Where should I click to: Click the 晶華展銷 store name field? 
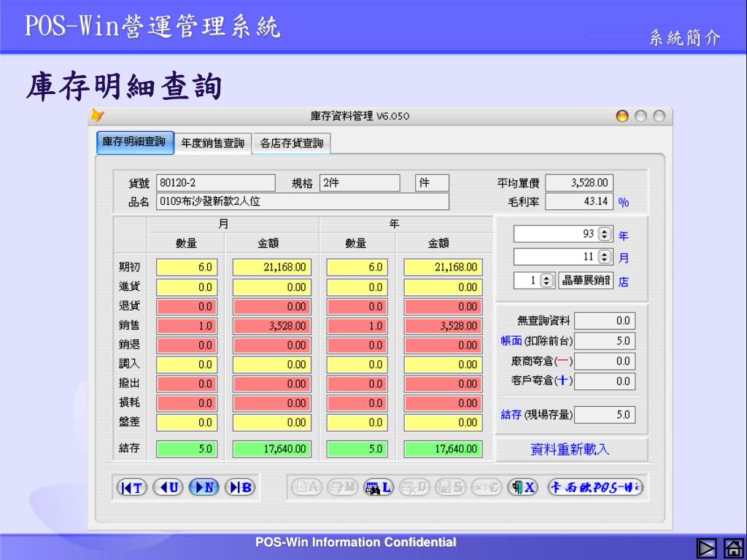pyautogui.click(x=586, y=281)
